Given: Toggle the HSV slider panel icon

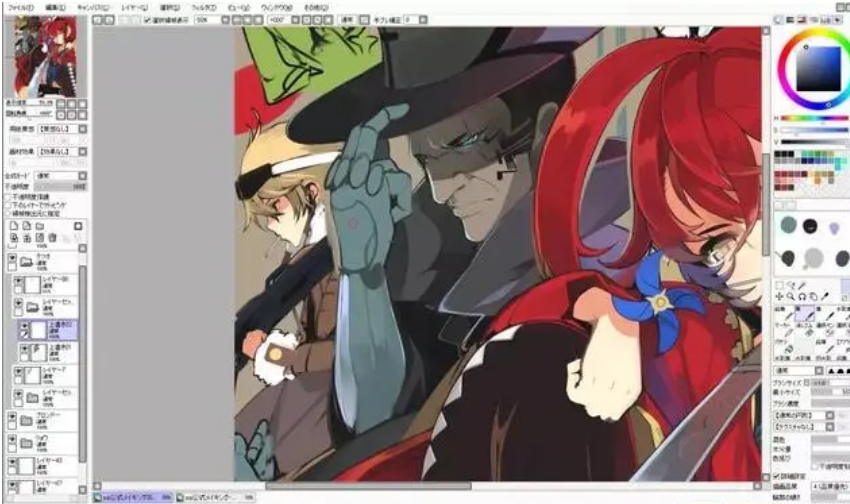Looking at the screenshot, I should 802,20.
